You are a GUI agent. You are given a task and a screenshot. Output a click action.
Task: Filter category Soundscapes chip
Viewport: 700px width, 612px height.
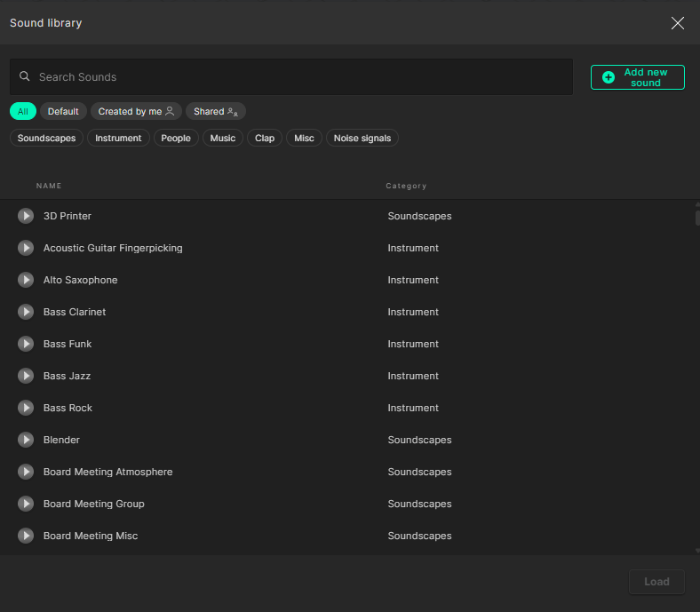point(46,138)
